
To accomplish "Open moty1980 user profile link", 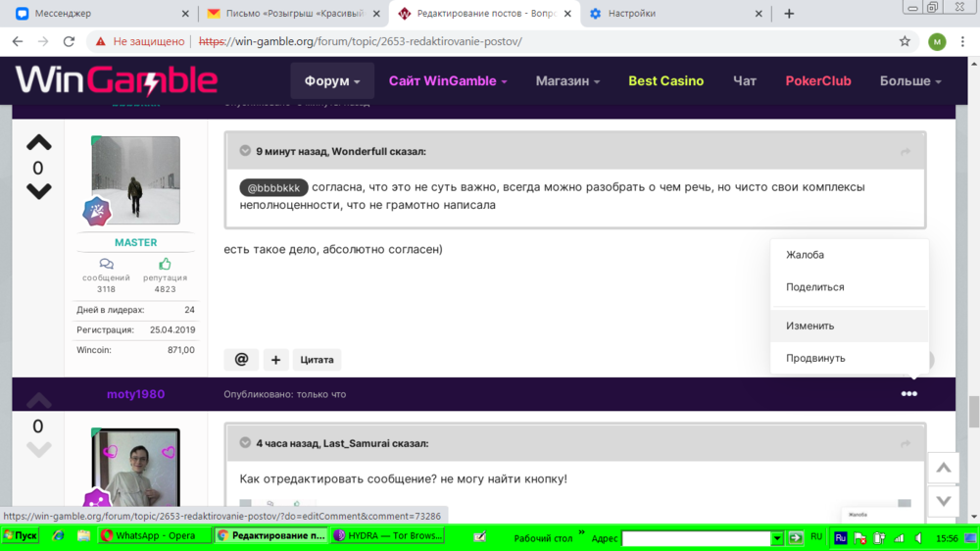I will pos(135,394).
